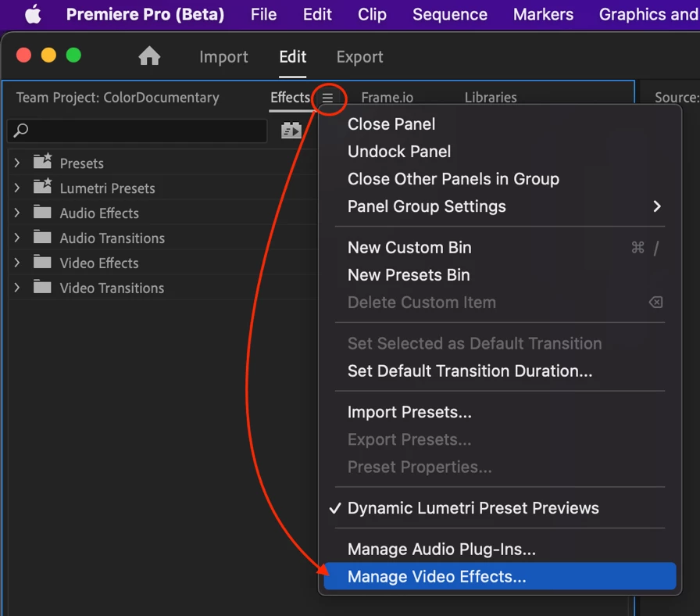Click the Audio Effects folder icon
The image size is (700, 616).
tap(42, 212)
